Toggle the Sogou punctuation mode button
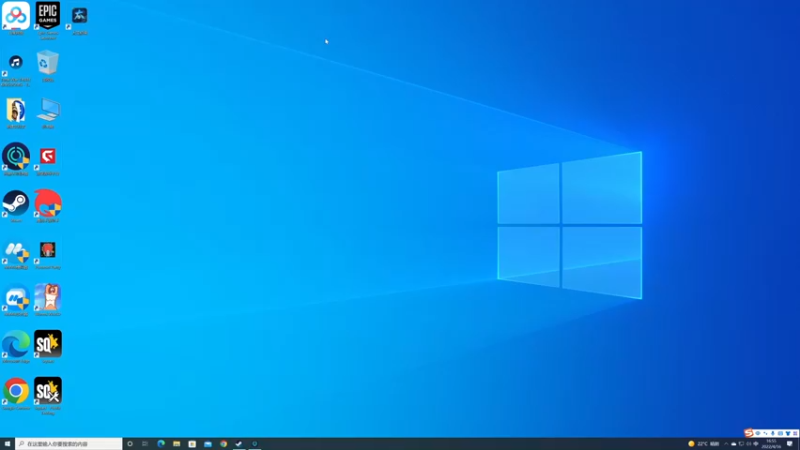Screen dimensions: 800x450 point(765,433)
